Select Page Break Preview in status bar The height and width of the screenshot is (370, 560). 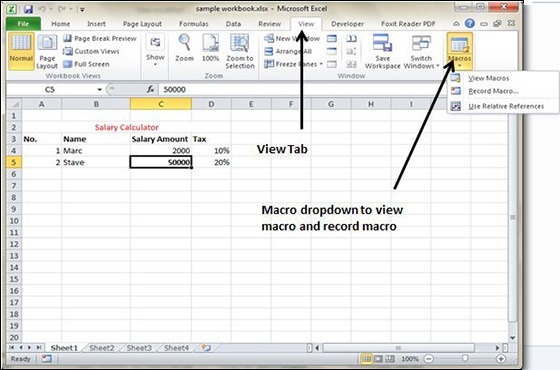(x=390, y=359)
